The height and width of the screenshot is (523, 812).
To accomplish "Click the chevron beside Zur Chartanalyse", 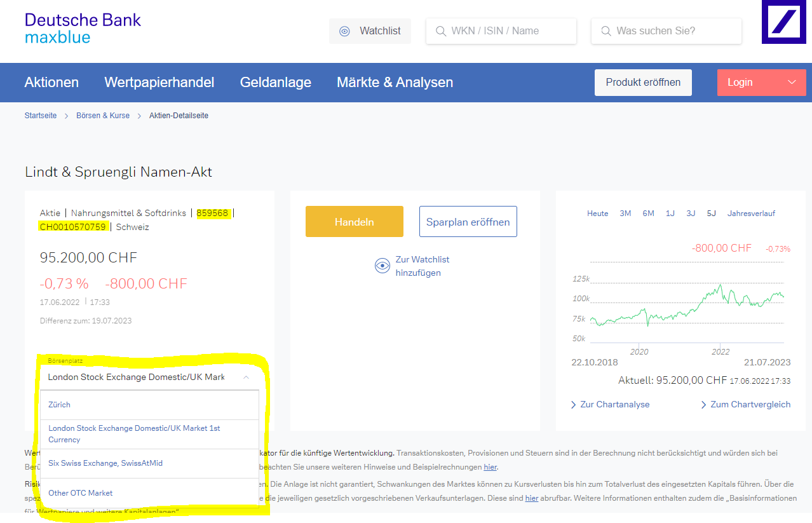I will pyautogui.click(x=573, y=405).
